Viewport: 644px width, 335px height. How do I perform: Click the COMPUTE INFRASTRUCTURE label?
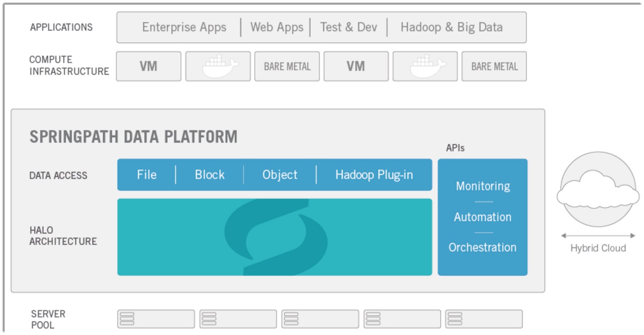coord(69,66)
